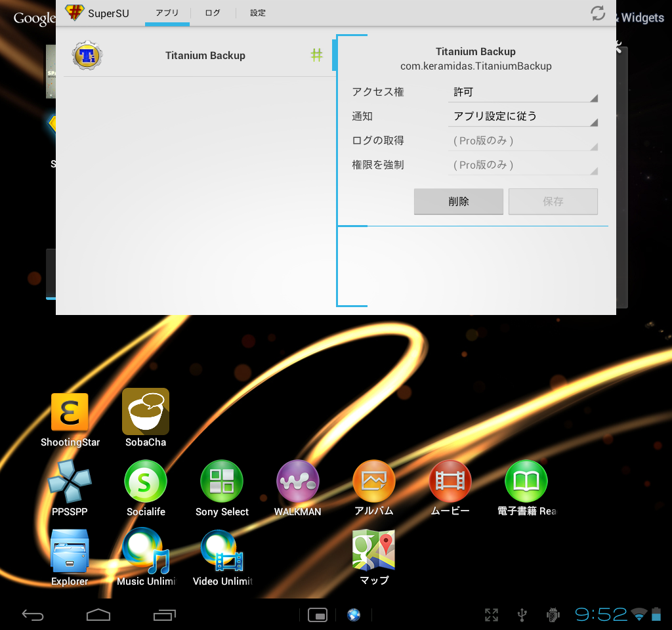Click the 保存 save button
This screenshot has height=630, width=672.
(x=553, y=201)
